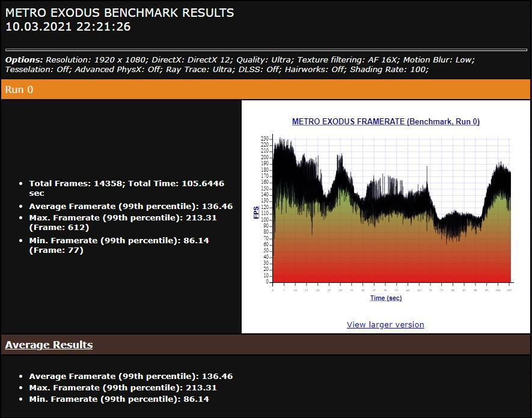
Task: Click Average Results Max. Framerate 213.31
Action: click(123, 387)
